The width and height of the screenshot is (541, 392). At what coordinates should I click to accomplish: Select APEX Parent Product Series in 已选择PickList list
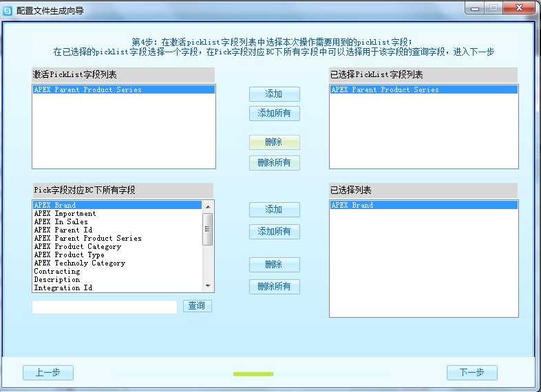[424, 89]
